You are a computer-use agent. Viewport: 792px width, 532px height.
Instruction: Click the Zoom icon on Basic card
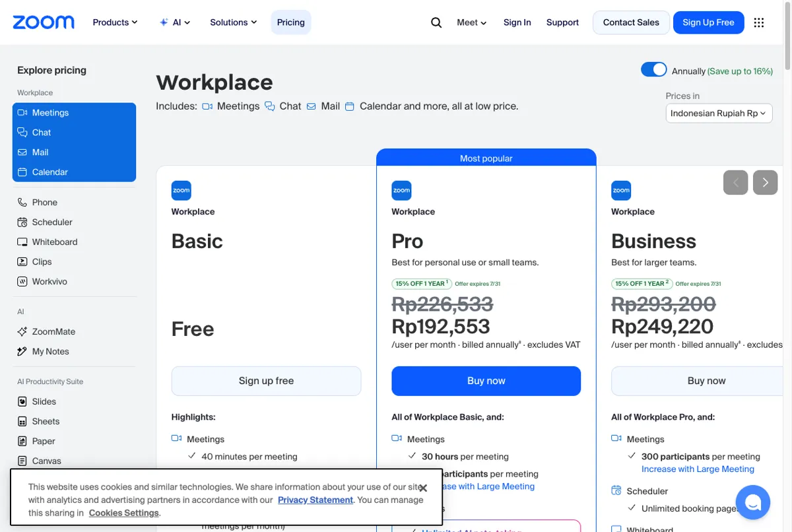[181, 191]
